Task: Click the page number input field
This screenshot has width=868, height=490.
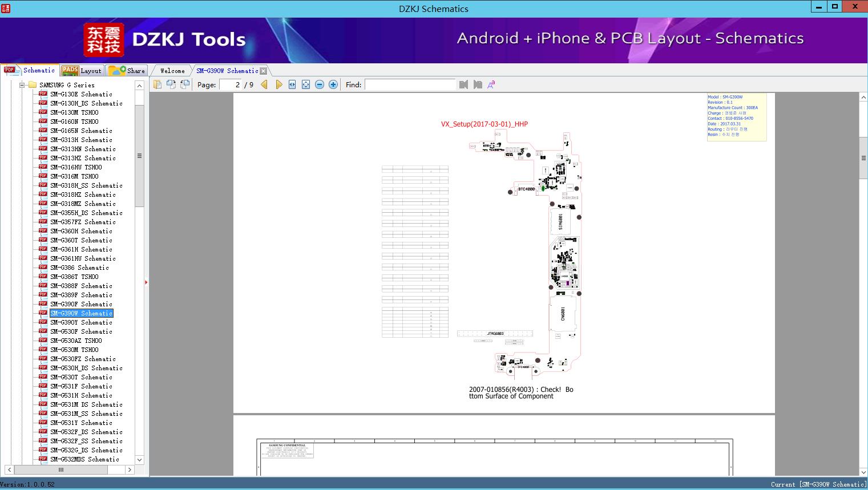Action: (x=231, y=84)
